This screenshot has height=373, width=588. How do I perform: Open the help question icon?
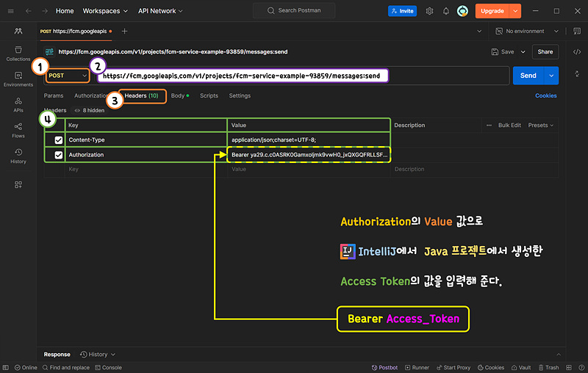pyautogui.click(x=581, y=367)
